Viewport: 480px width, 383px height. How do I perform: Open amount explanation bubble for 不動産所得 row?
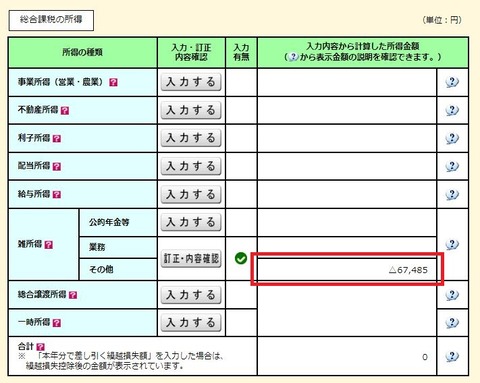[452, 110]
